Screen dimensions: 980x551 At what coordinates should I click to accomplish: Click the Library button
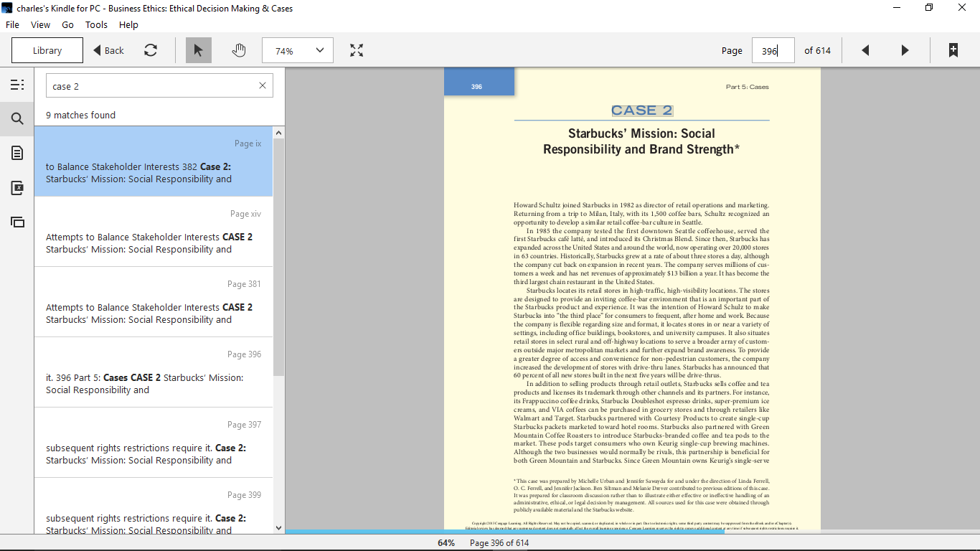coord(47,50)
